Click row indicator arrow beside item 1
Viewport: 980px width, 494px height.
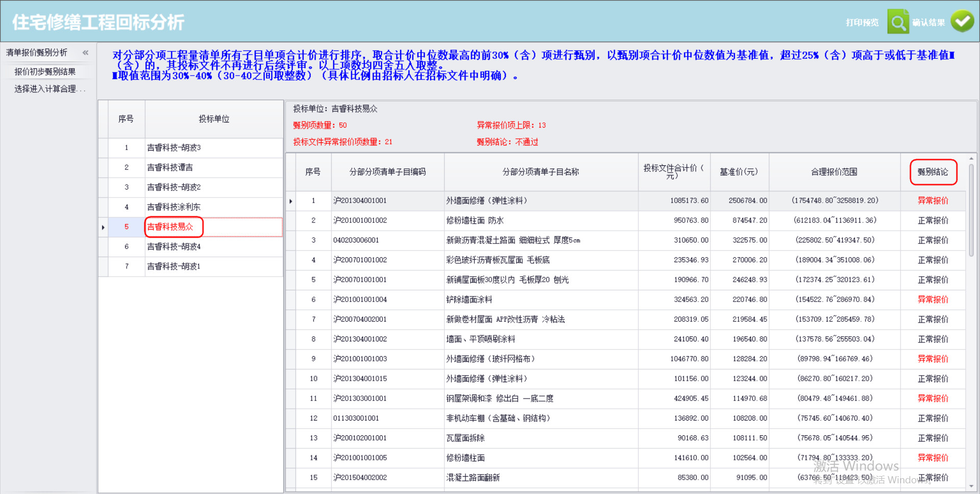(291, 201)
